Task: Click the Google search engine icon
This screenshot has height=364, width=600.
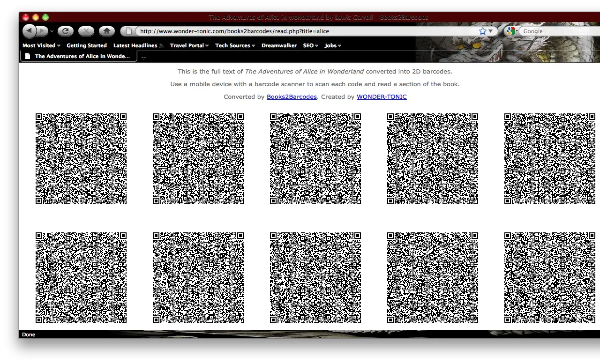Action: 511,31
